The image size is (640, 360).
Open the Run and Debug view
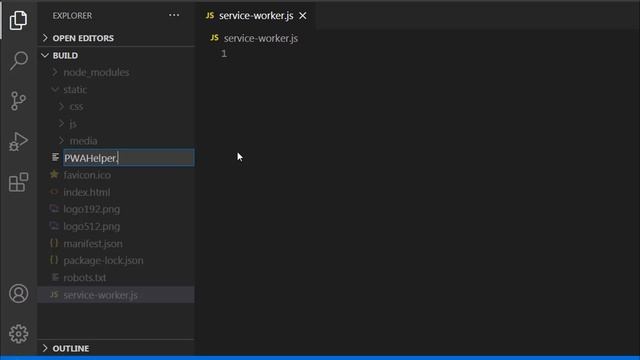pyautogui.click(x=18, y=141)
